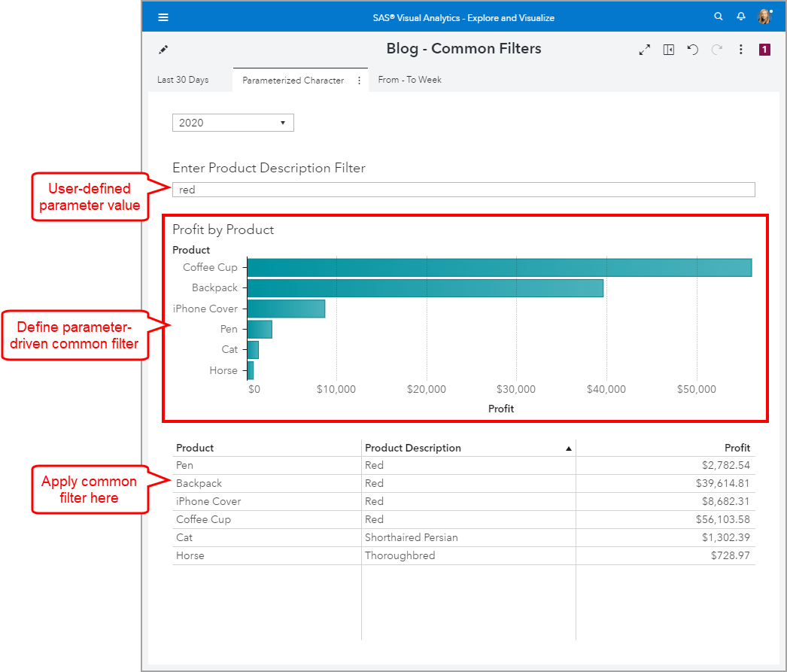
Task: Click the redo icon
Action: coord(716,49)
